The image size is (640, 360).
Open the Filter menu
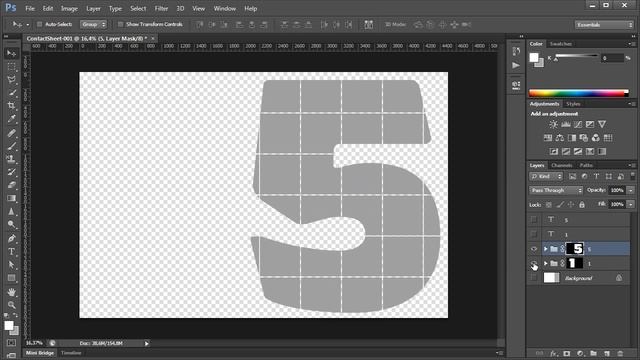click(x=161, y=8)
